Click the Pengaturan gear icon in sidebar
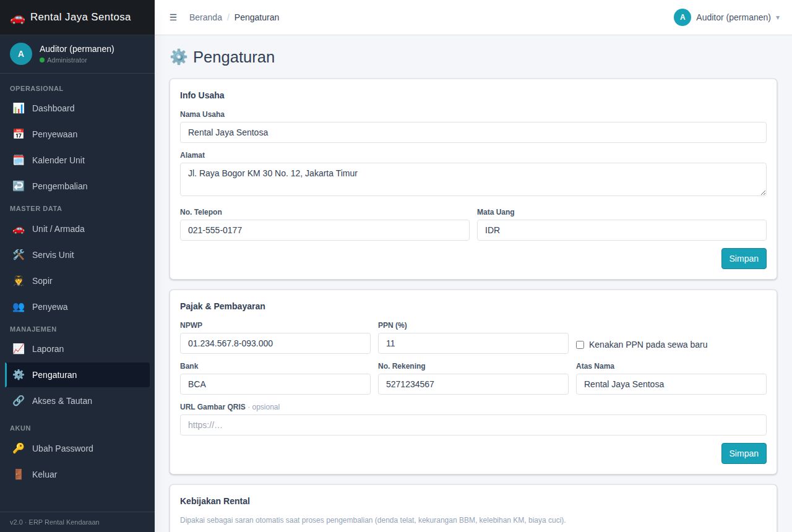The height and width of the screenshot is (532, 792). pos(19,375)
